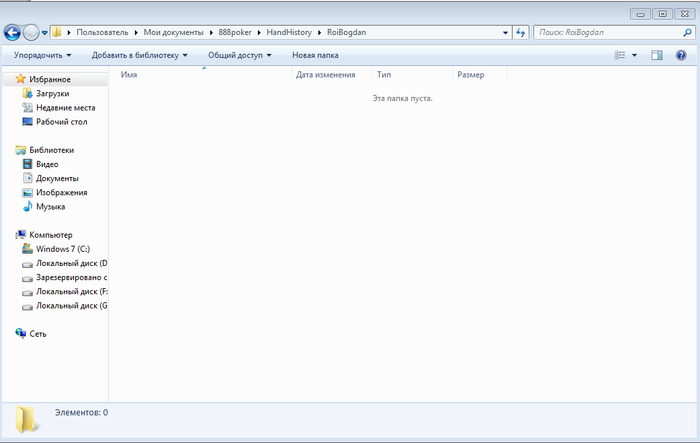The image size is (700, 443).
Task: Click the Недавние места icon
Action: 28,107
